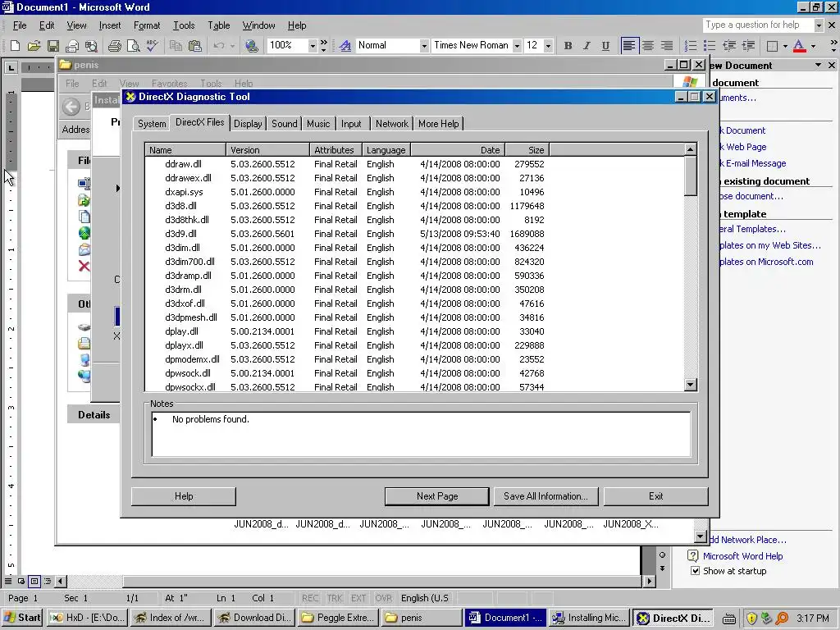Viewport: 840px width, 630px height.
Task: Switch to the Display tab
Action: click(248, 124)
